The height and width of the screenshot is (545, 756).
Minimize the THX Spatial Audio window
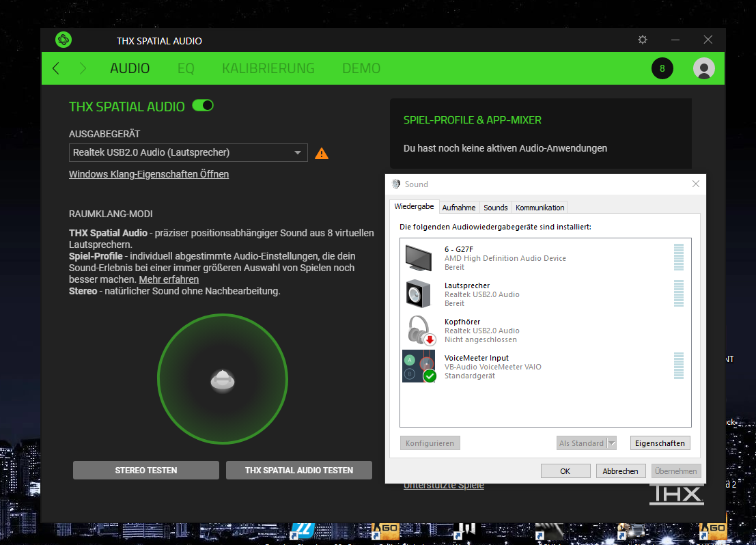(x=675, y=40)
